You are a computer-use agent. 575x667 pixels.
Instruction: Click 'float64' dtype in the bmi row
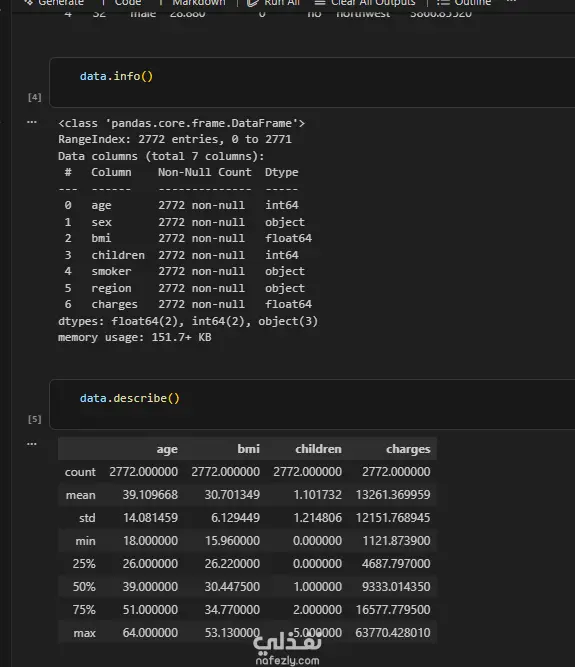click(288, 239)
